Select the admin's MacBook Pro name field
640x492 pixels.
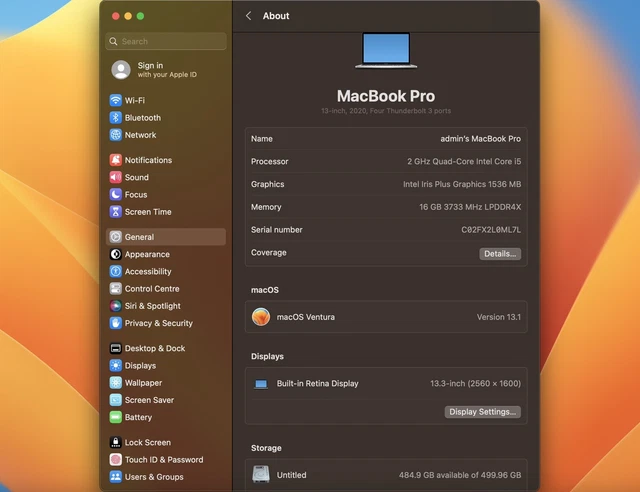tap(480, 139)
